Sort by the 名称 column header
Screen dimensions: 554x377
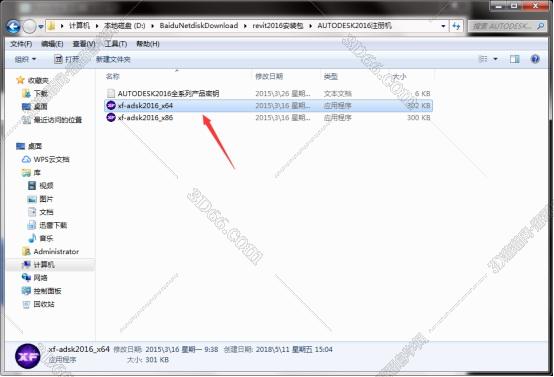(x=113, y=76)
